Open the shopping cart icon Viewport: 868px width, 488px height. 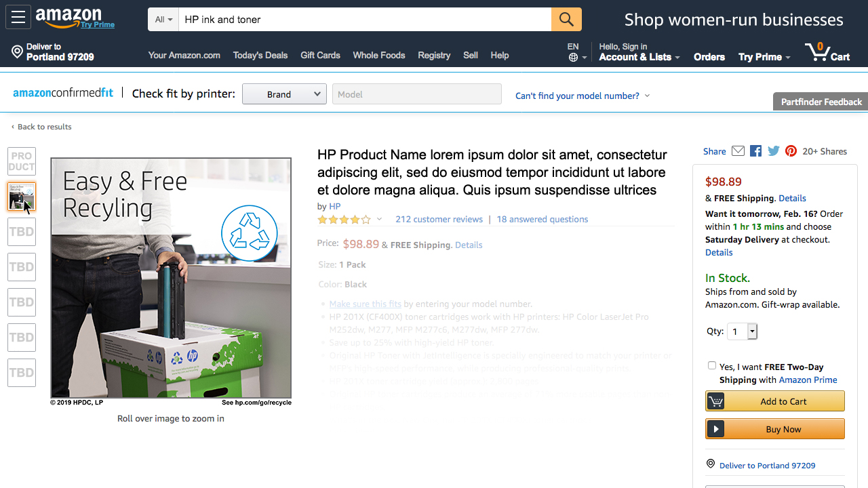827,52
